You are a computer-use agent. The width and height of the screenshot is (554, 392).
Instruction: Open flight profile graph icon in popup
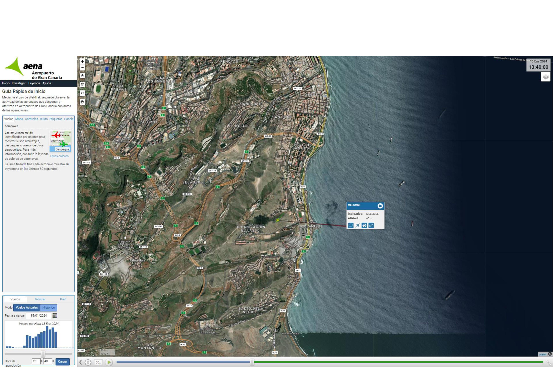click(x=371, y=225)
